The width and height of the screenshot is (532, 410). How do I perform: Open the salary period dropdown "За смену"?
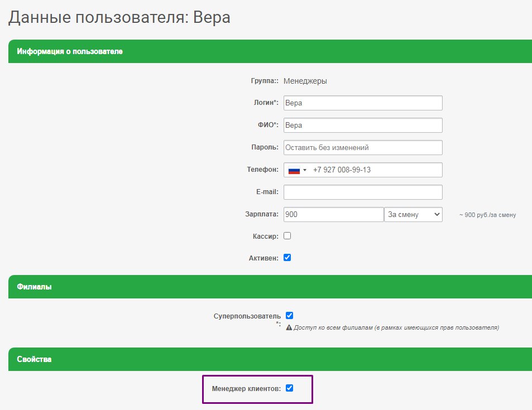[413, 214]
